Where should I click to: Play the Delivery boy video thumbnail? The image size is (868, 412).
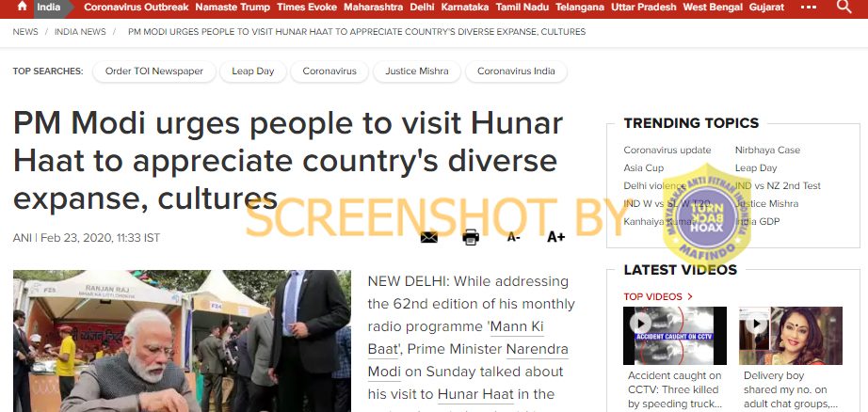click(x=756, y=323)
